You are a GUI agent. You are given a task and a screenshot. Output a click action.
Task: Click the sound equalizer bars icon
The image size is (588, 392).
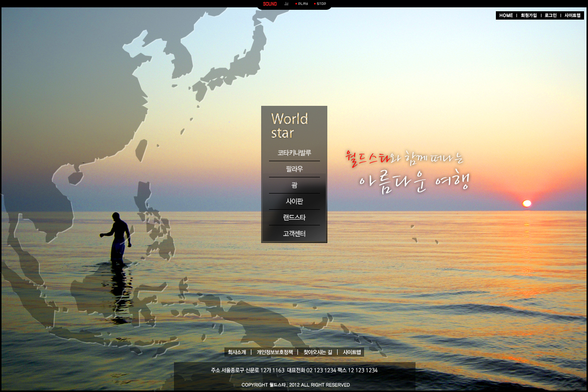point(287,4)
